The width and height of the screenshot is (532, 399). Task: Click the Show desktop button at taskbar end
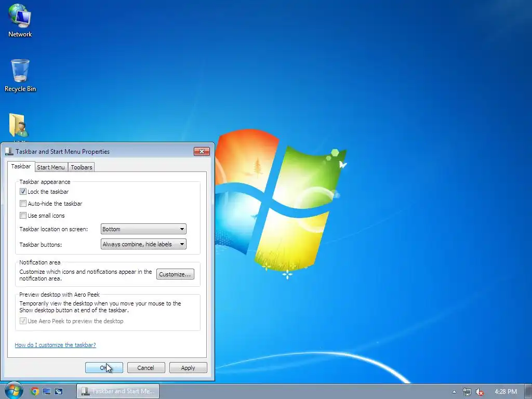pyautogui.click(x=528, y=392)
